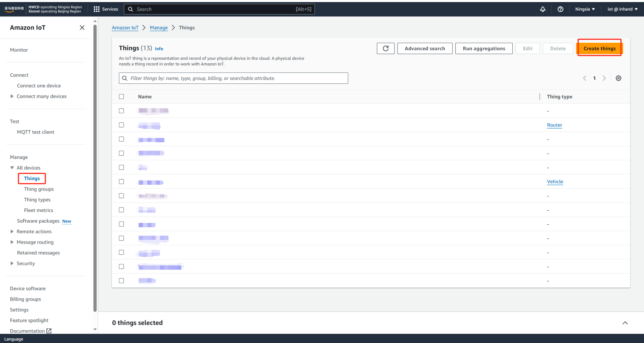The image size is (644, 343).
Task: Expand the things selected bottom panel
Action: [625, 323]
